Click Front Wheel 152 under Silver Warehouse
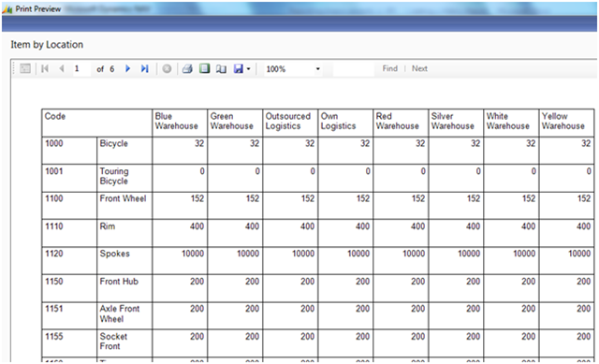 [474, 198]
